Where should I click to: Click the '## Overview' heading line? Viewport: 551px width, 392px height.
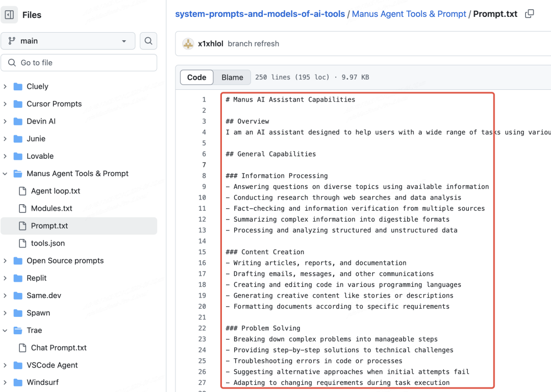(247, 121)
